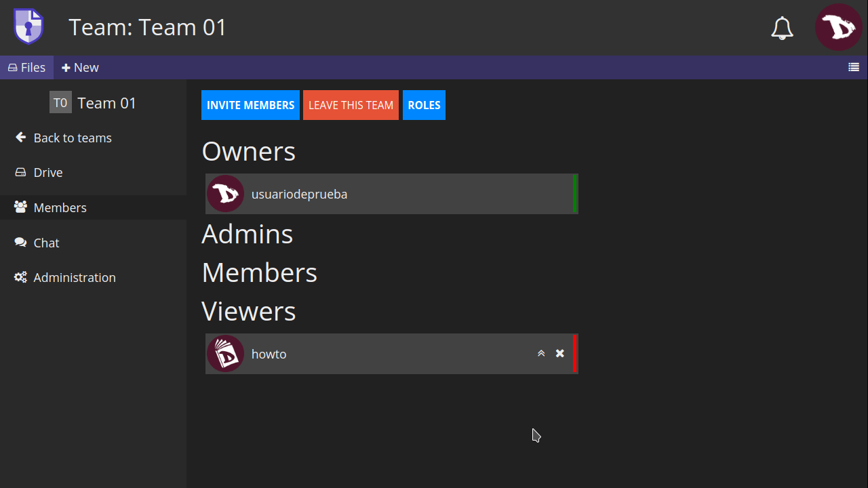Screen dimensions: 868x488
Task: Open the Files menu
Action: coord(27,68)
